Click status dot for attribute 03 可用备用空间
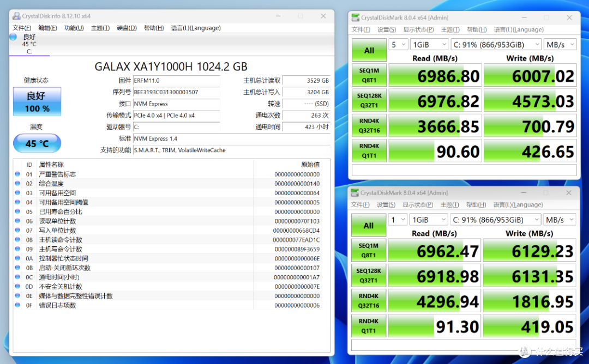 (x=17, y=193)
